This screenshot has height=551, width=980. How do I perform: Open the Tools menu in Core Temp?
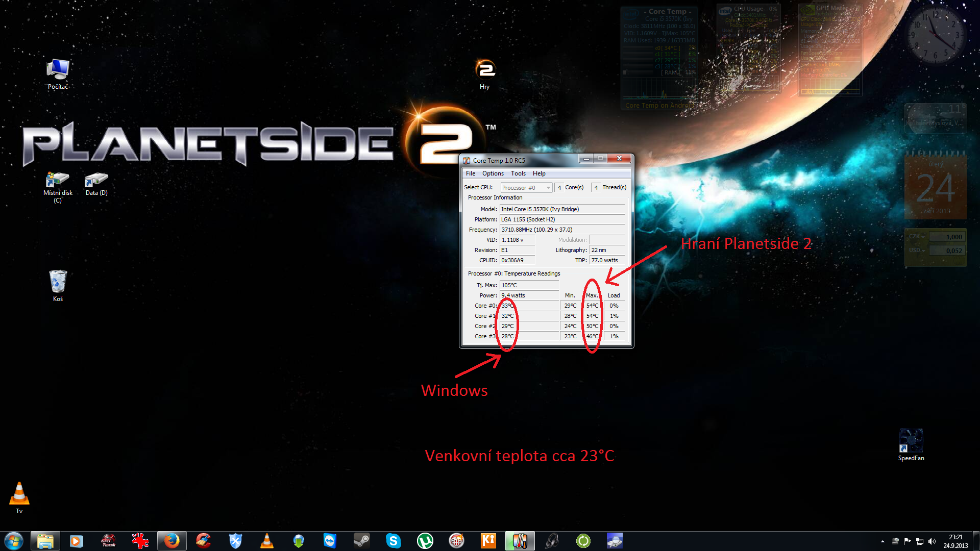[x=518, y=173]
